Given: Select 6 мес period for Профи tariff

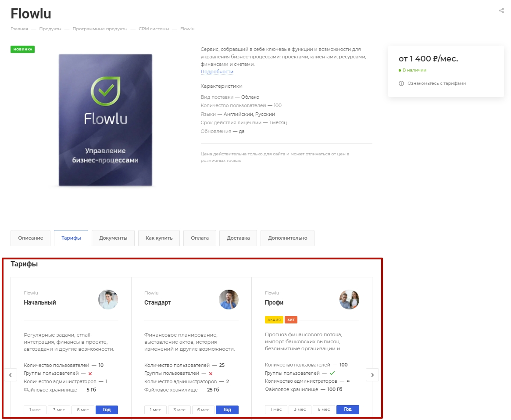Looking at the screenshot, I should 324,409.
